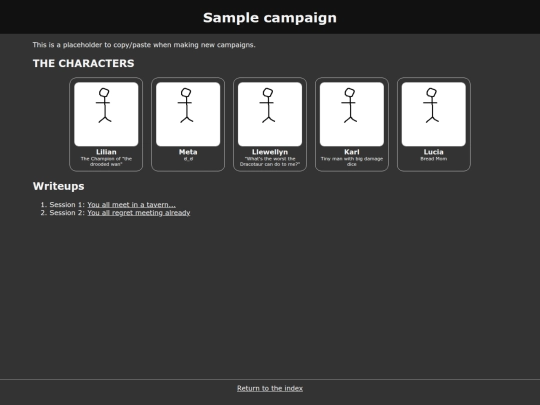This screenshot has height=405, width=540.
Task: Select Lucia's 'Bread Mom' caption
Action: tap(434, 159)
